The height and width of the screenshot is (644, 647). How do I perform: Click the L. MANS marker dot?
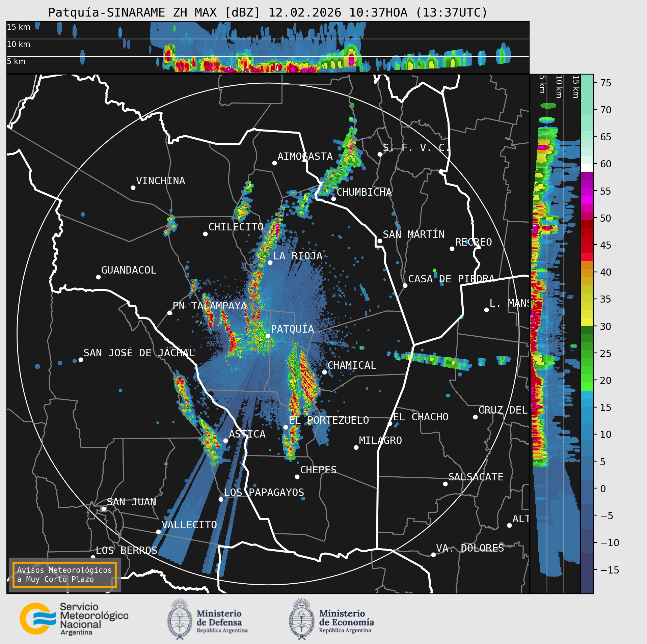(x=486, y=310)
